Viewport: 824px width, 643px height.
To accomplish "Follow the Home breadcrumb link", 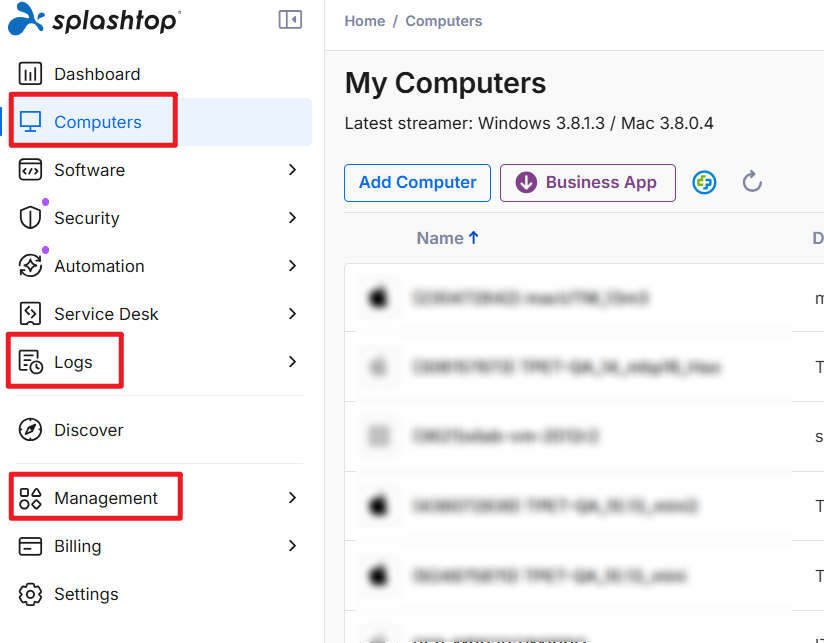I will pos(365,21).
